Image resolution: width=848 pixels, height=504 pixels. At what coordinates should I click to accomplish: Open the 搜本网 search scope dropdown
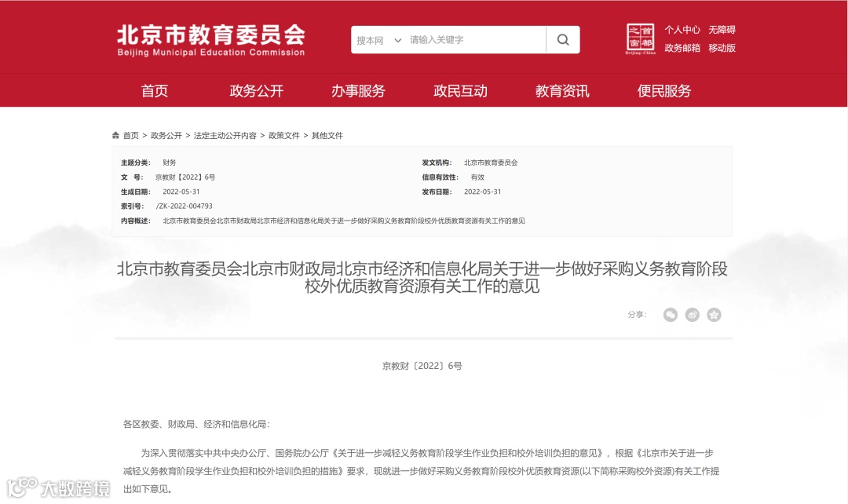[x=378, y=40]
